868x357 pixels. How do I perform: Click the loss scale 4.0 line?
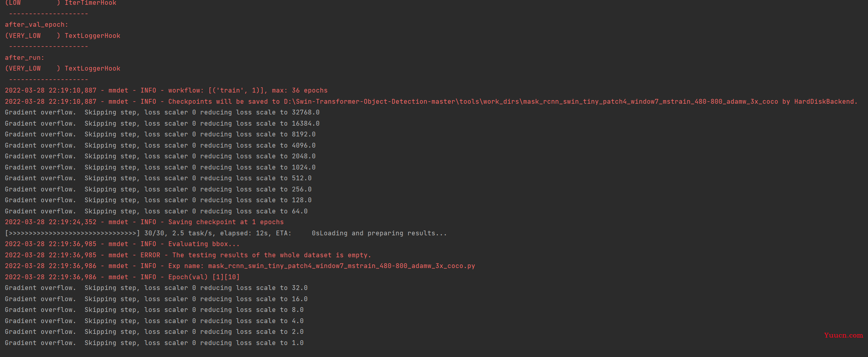pyautogui.click(x=154, y=321)
